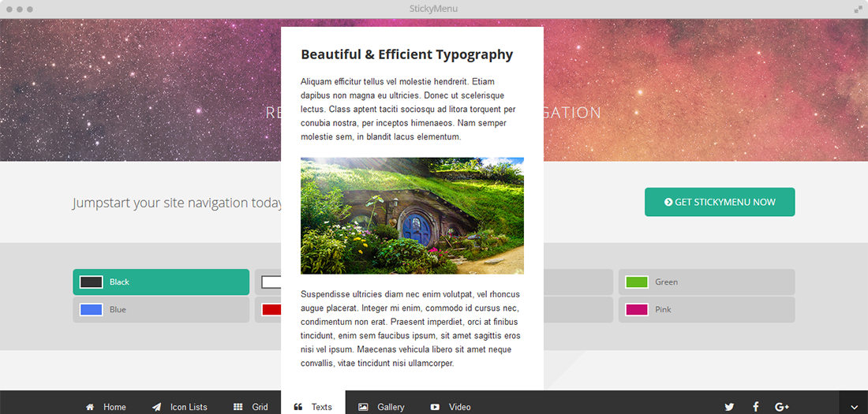This screenshot has height=414, width=868.
Task: Click the Texts quote icon
Action: (297, 407)
